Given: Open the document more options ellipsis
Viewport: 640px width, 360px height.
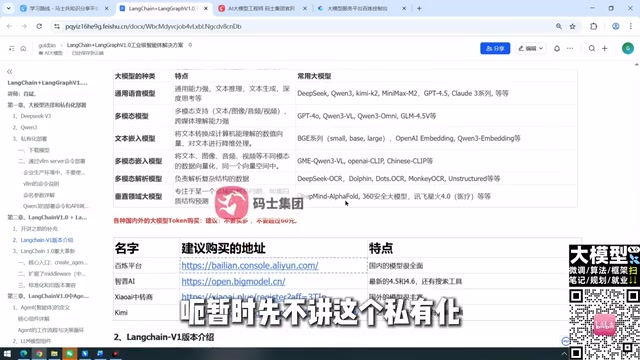Looking at the screenshot, I should [x=570, y=48].
